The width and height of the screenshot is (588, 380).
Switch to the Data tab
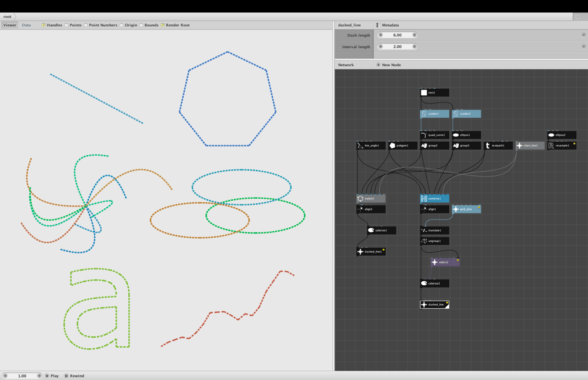[26, 25]
